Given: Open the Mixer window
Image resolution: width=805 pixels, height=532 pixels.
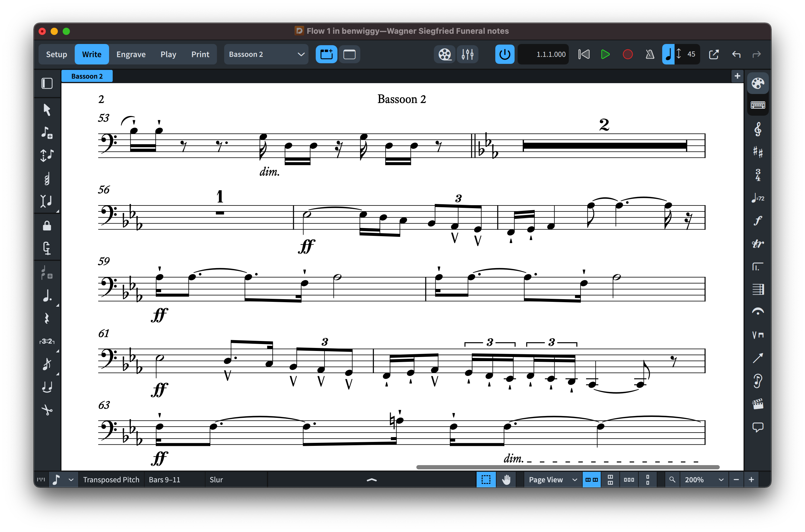Looking at the screenshot, I should [468, 54].
